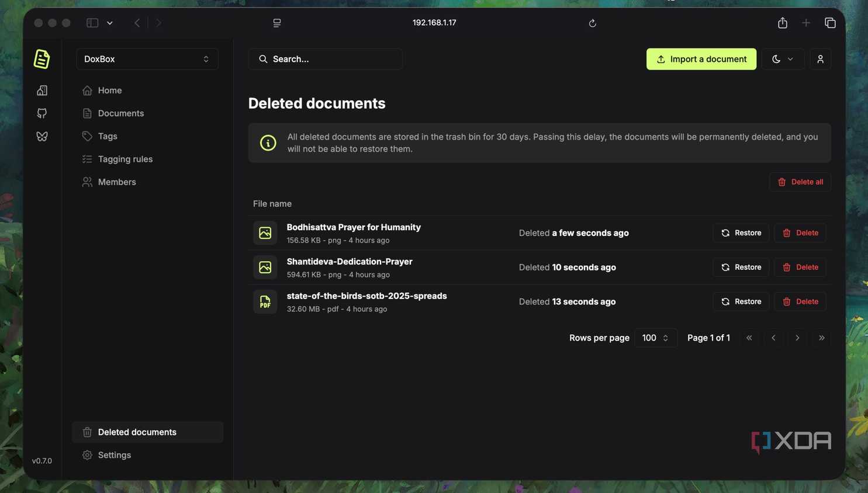Click Safari back arrow

(137, 23)
